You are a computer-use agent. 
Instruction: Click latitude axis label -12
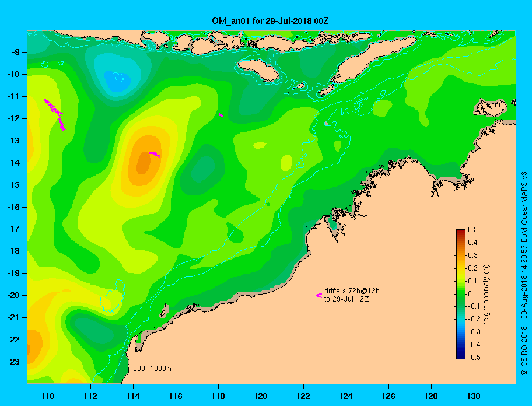point(13,119)
